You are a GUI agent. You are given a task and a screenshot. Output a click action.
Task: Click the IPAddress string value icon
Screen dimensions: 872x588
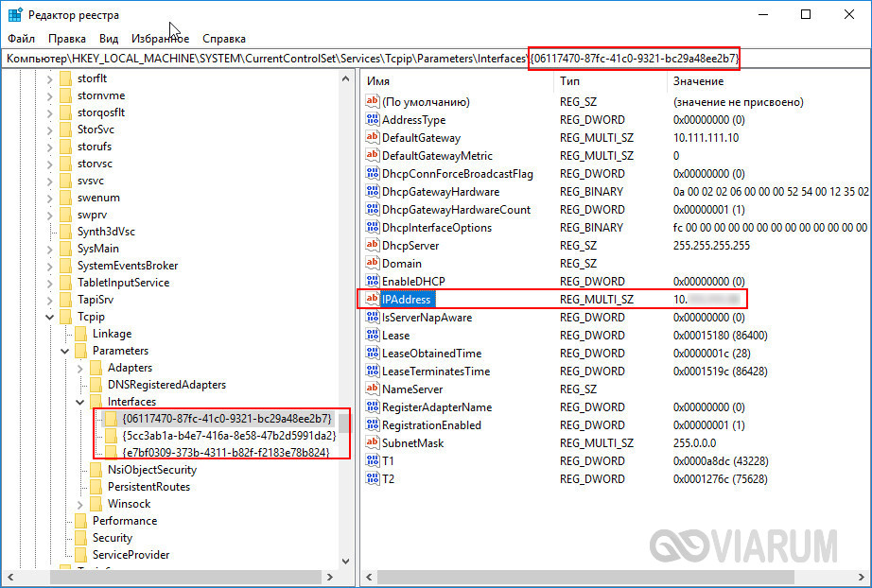pos(372,299)
